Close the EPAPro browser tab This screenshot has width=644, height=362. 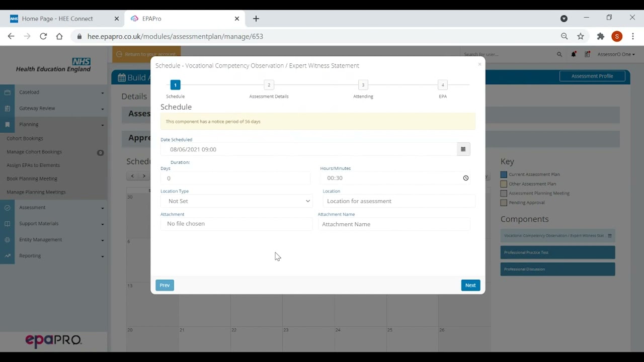237,19
